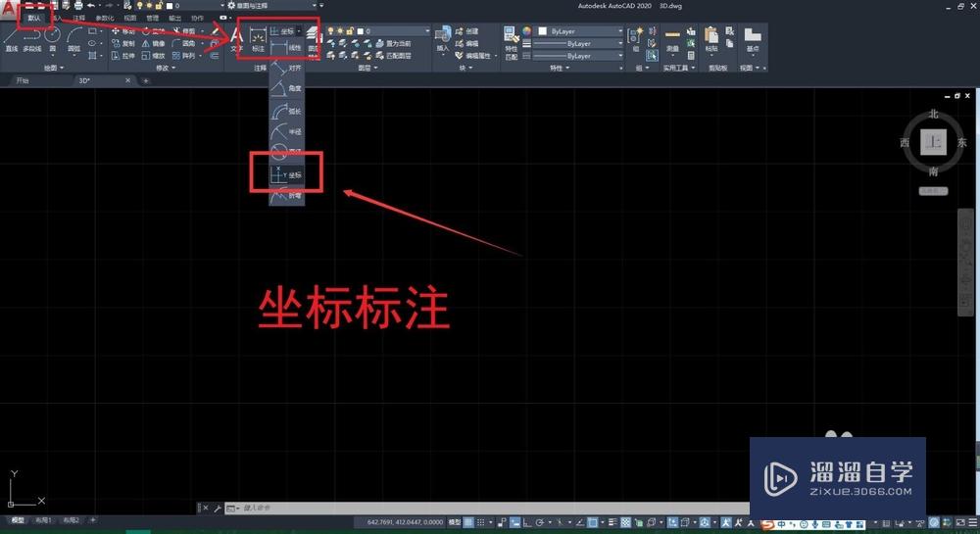Switch to the Layout1 (布局1) tab
The width and height of the screenshot is (980, 534).
pos(43,519)
